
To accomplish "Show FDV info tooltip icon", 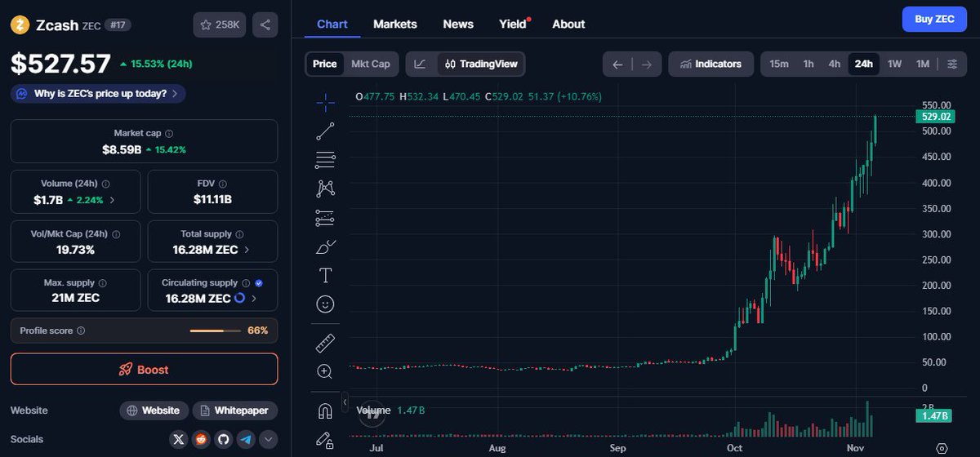I will point(223,184).
